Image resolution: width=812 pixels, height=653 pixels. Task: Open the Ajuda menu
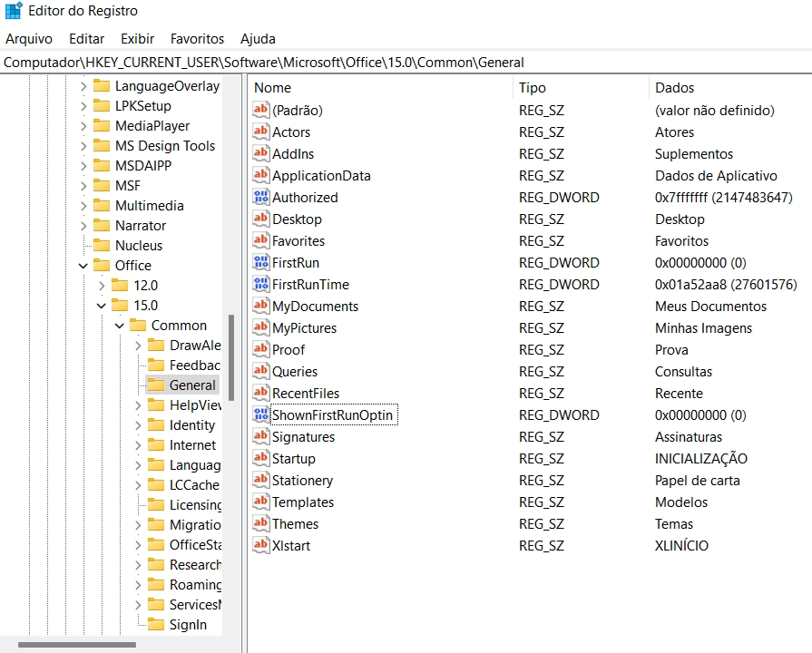click(258, 39)
